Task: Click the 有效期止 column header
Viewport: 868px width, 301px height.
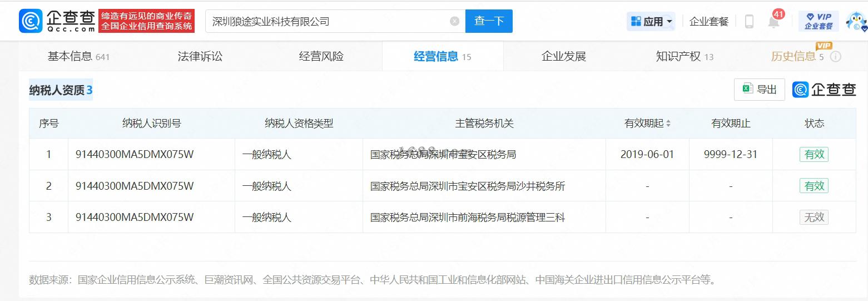Action: tap(731, 124)
